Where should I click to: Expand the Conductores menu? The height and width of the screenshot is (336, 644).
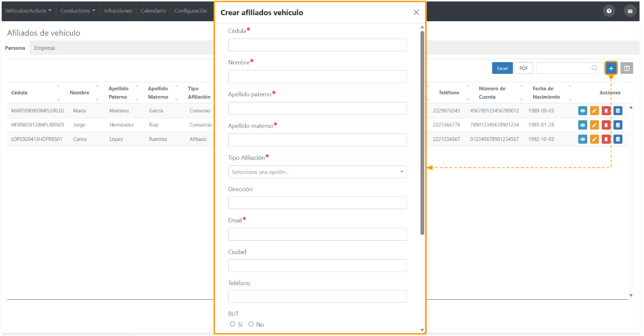coord(78,11)
